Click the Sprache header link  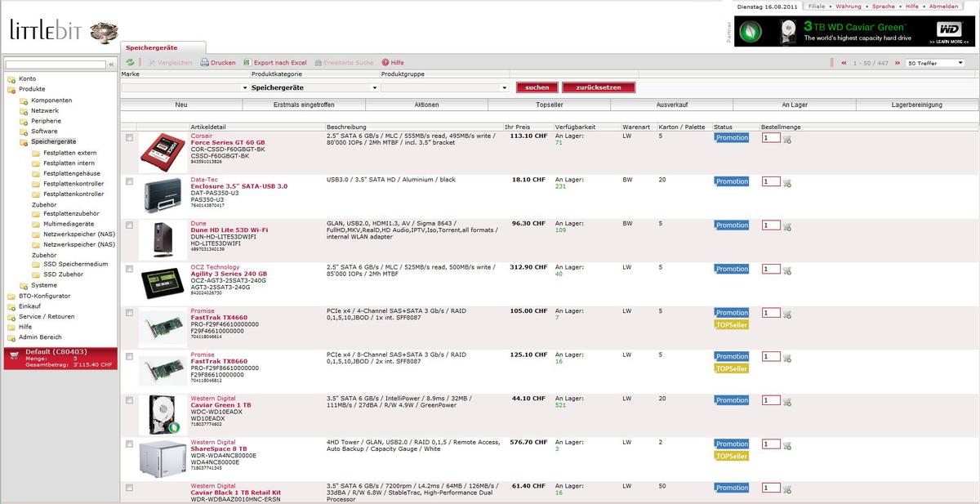point(884,6)
